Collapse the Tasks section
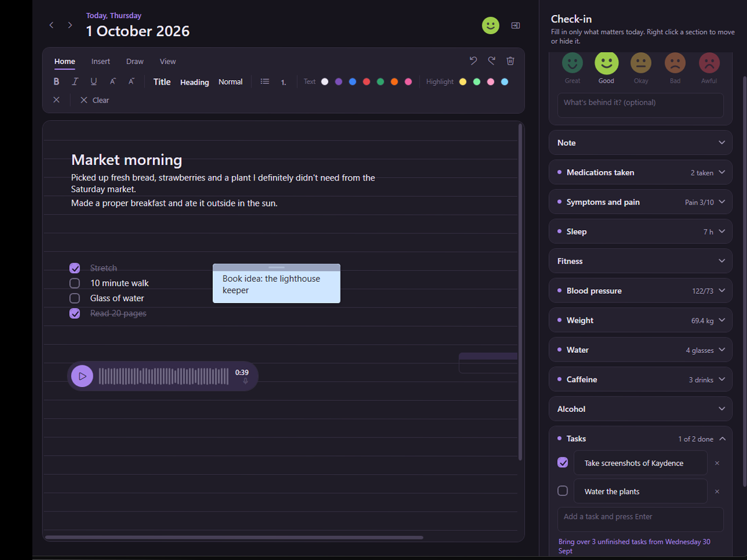 [x=641, y=439]
